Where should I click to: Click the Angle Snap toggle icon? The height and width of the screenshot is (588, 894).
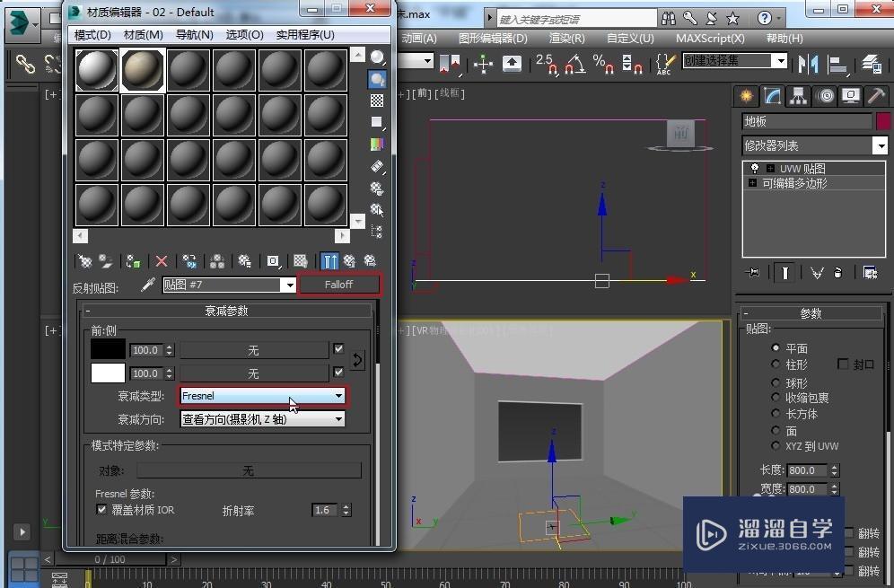576,63
